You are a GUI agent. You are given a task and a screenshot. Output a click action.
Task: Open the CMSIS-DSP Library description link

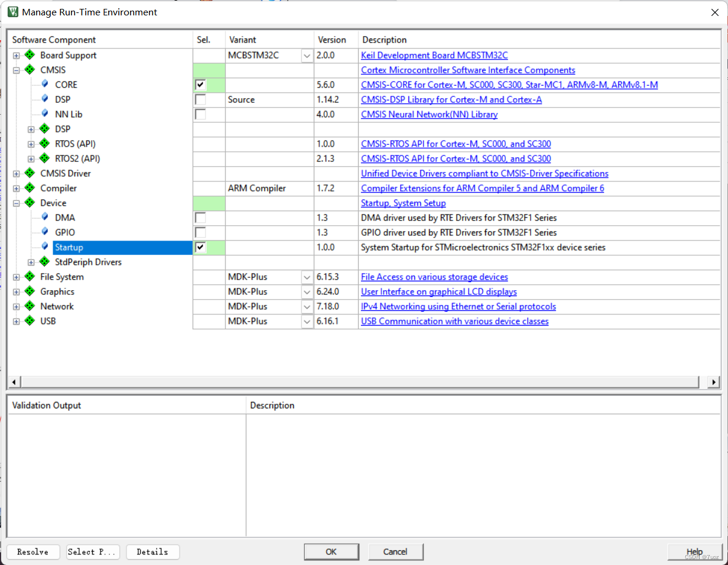[451, 100]
